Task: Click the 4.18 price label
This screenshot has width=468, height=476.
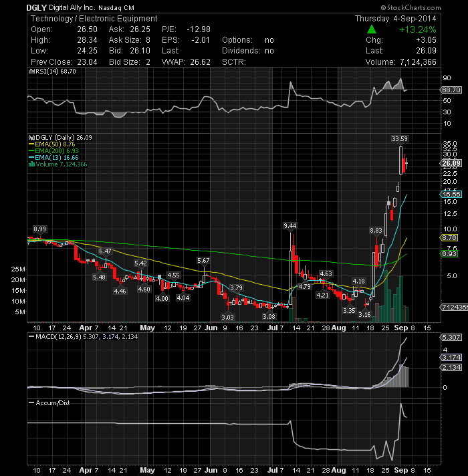Action: tap(358, 281)
